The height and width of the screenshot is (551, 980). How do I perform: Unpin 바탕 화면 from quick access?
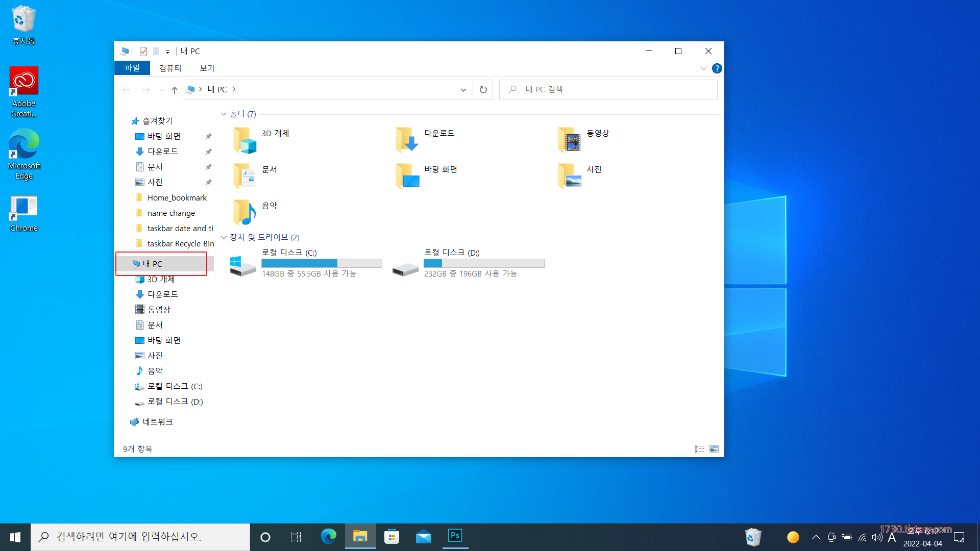[208, 136]
